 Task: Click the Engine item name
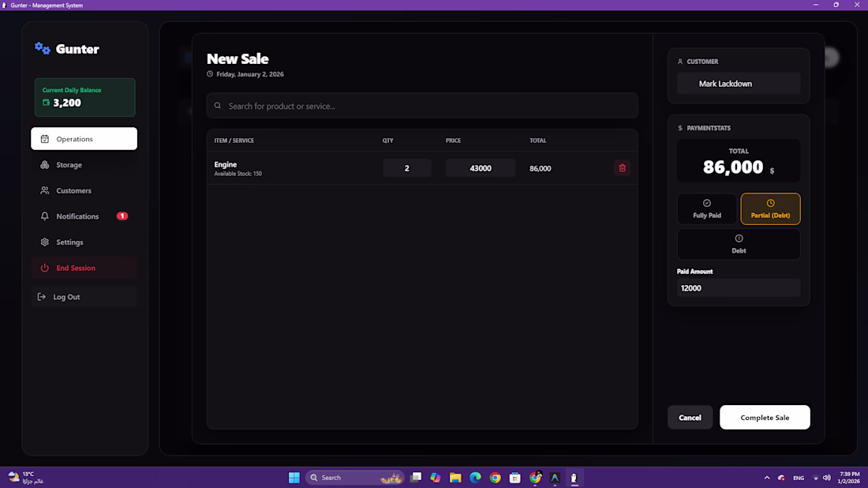tap(226, 164)
